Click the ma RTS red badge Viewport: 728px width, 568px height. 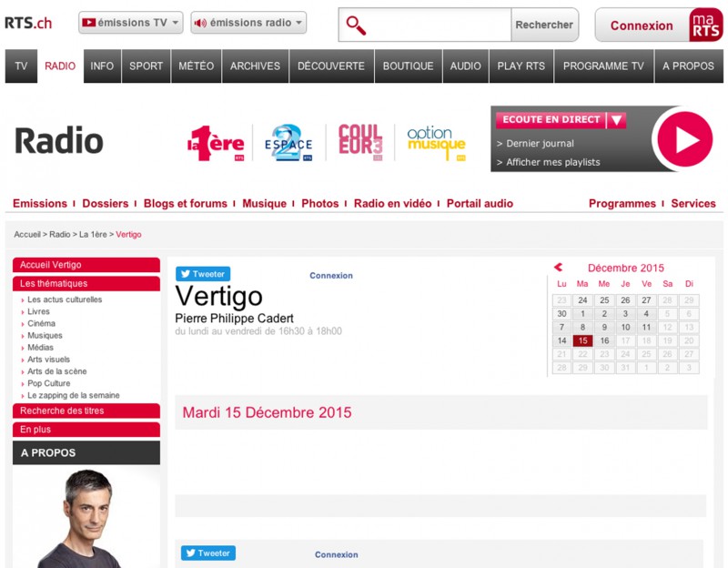[706, 25]
